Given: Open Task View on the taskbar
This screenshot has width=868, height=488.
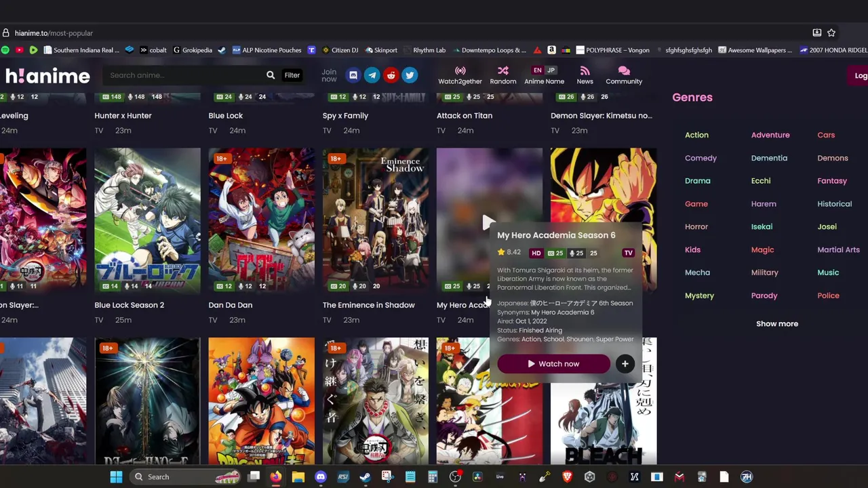Looking at the screenshot, I should (253, 476).
